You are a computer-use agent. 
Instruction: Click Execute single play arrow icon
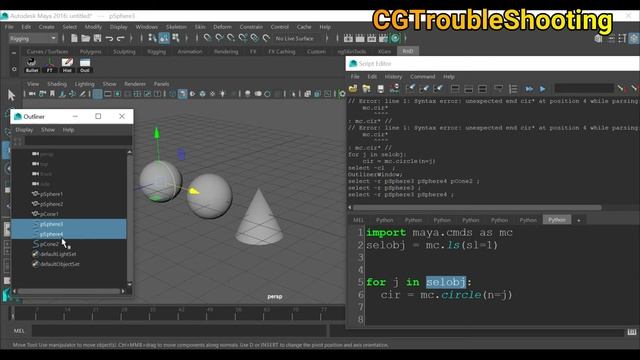coord(542,89)
